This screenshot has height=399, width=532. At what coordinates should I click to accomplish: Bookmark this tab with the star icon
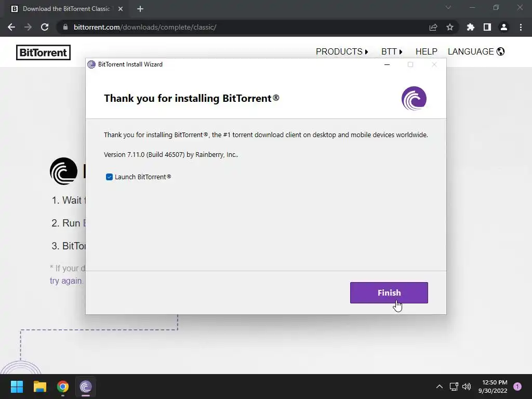click(x=450, y=27)
